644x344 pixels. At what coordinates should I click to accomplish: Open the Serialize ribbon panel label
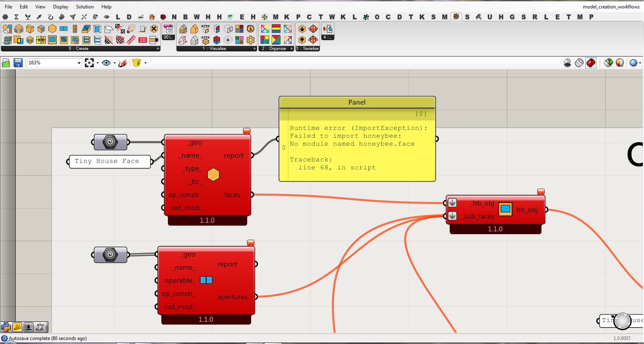click(x=308, y=49)
